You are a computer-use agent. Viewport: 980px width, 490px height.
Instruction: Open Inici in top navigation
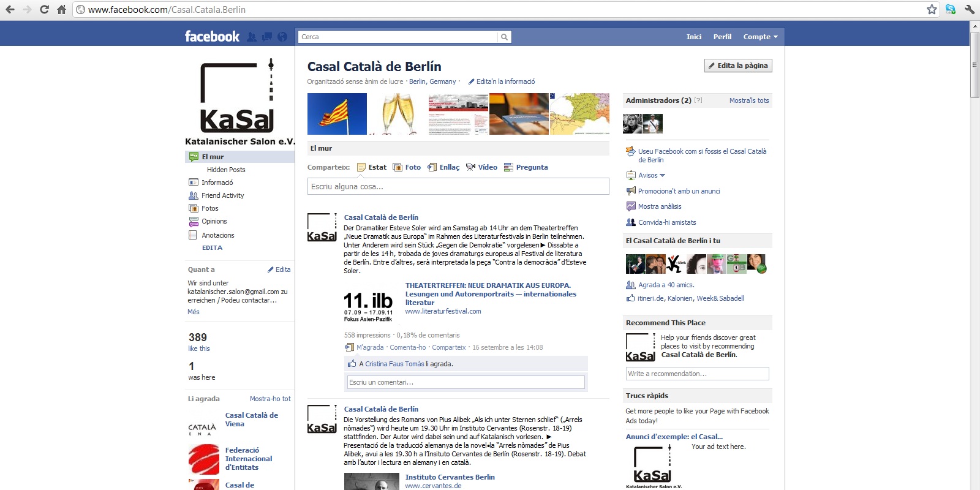[x=694, y=37]
